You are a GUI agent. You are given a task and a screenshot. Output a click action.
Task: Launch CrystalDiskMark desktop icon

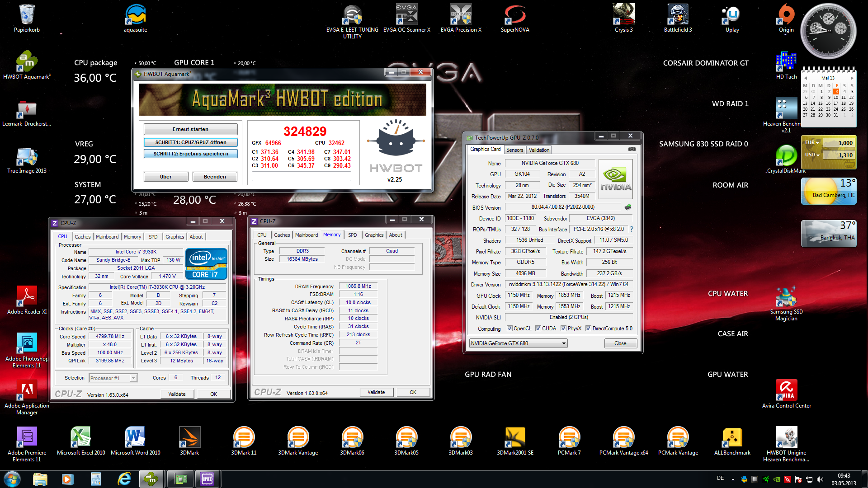(786, 160)
